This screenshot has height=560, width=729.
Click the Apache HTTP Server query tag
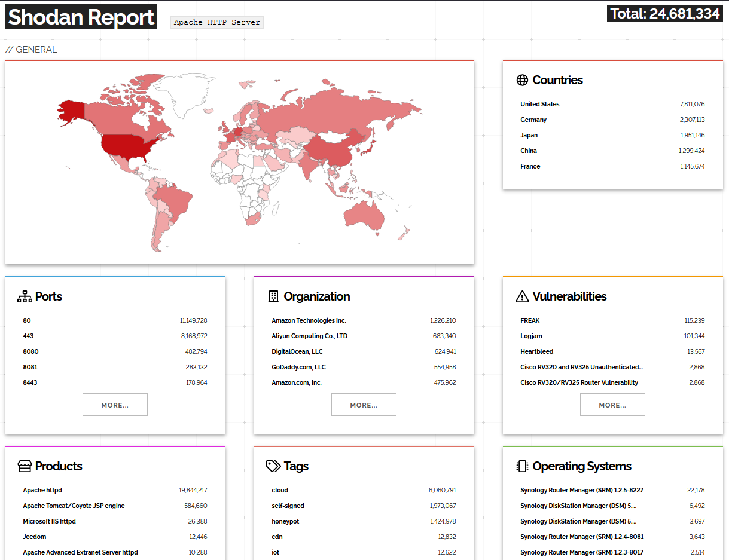[217, 22]
